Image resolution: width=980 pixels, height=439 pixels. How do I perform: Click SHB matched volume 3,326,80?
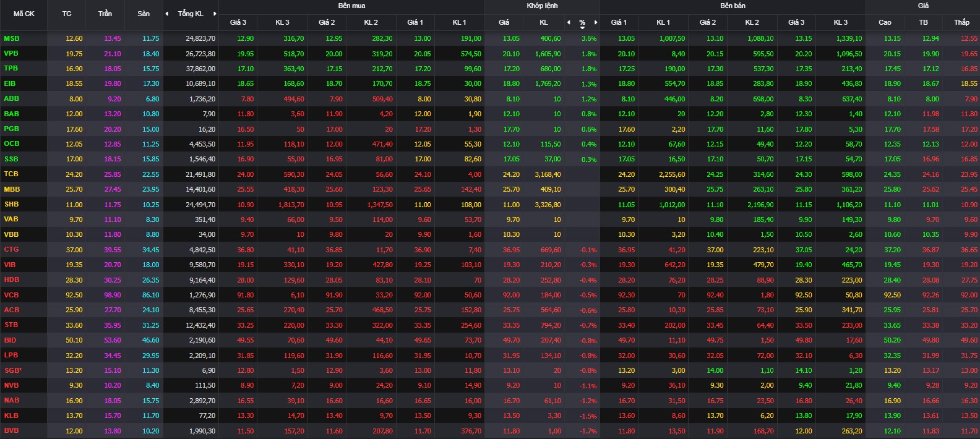pos(548,205)
